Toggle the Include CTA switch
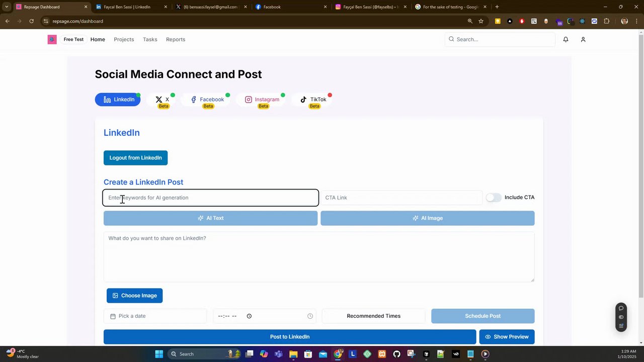This screenshot has width=644, height=362. [494, 198]
